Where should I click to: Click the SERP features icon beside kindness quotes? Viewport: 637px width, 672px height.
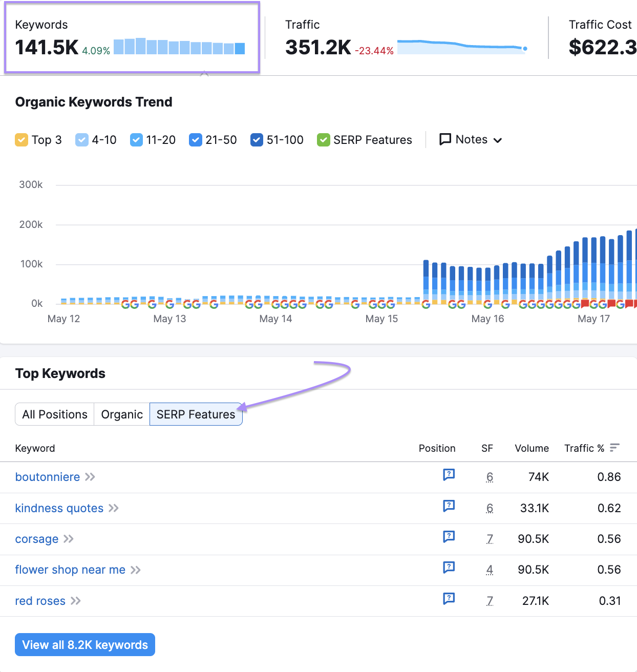[449, 507]
